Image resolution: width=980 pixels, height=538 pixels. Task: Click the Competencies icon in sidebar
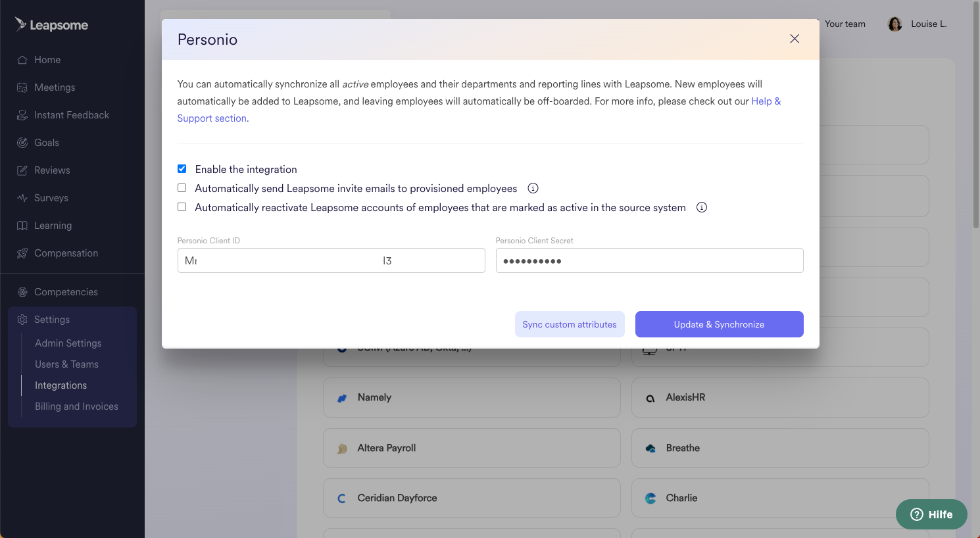[22, 292]
